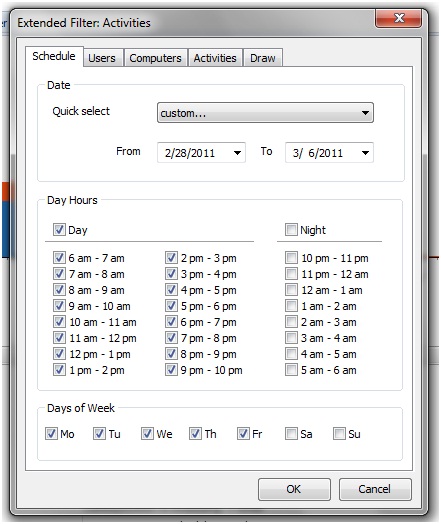Open the To date picker arrow
This screenshot has width=441, height=524.
pyautogui.click(x=365, y=153)
